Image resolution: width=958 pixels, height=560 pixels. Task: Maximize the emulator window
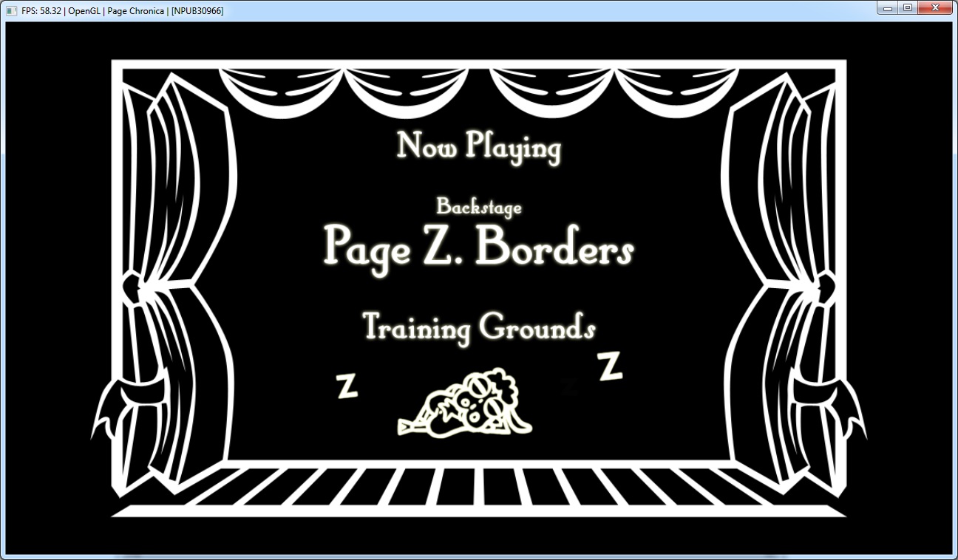coord(908,8)
